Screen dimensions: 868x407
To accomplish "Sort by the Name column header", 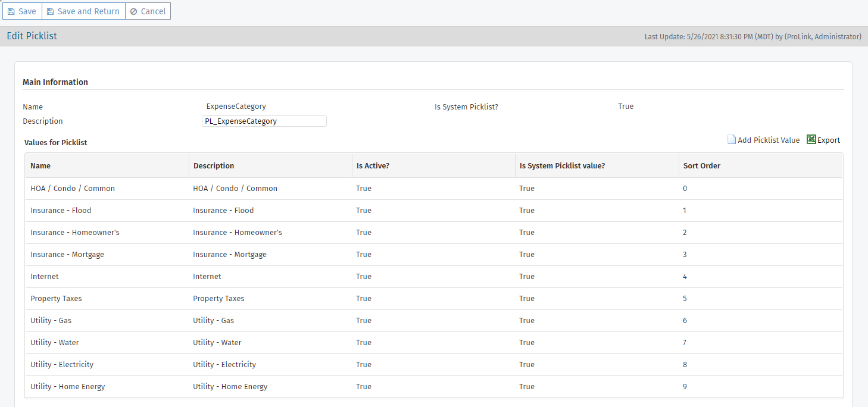I will [40, 166].
